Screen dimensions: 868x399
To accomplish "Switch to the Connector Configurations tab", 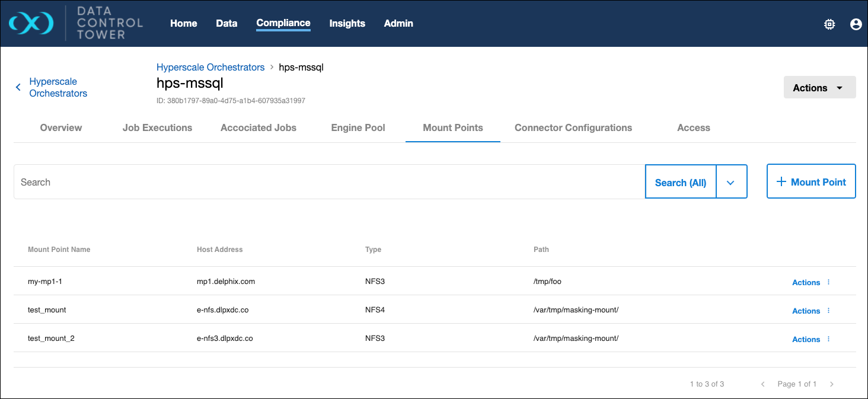I will pos(573,127).
